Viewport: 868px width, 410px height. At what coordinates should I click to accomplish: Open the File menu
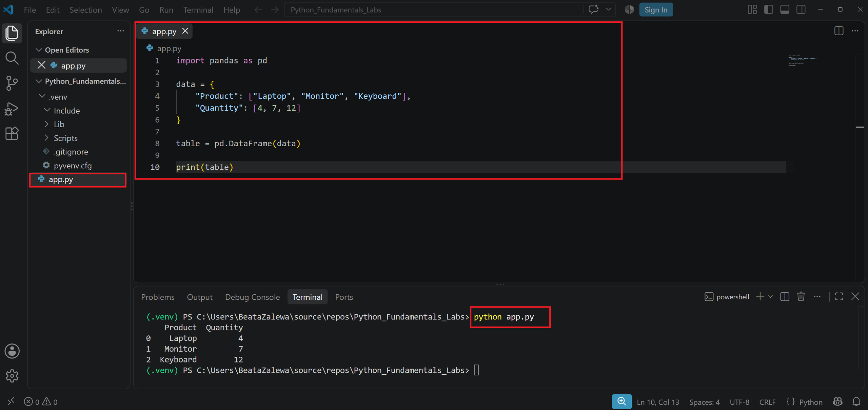(30, 10)
